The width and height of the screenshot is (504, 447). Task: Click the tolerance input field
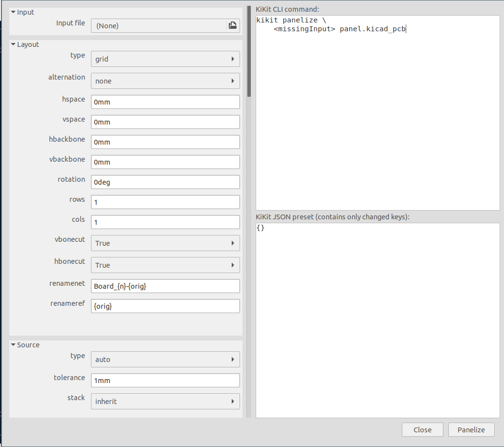point(165,380)
